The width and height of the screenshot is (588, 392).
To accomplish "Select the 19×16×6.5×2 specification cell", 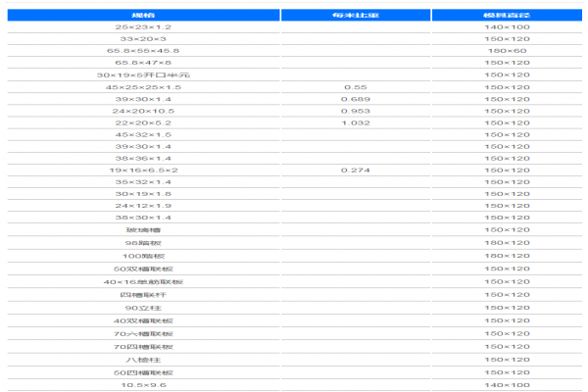I will point(144,170).
